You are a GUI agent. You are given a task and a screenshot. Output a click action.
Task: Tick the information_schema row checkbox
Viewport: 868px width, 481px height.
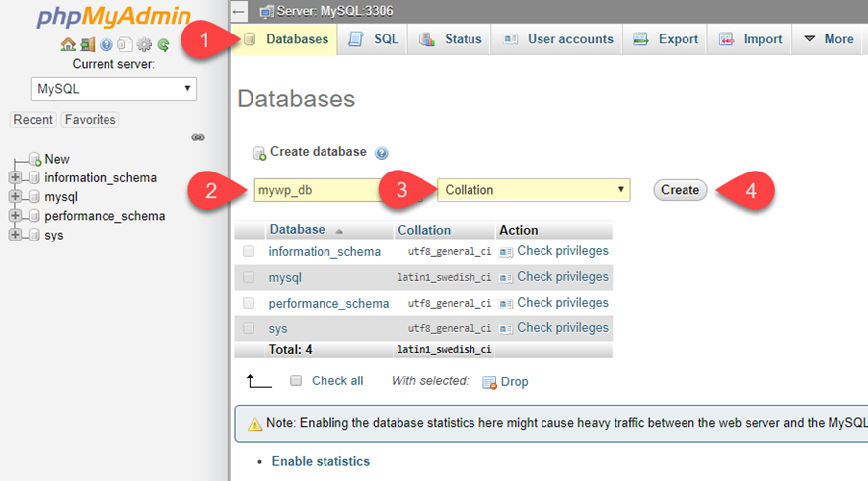[x=249, y=251]
